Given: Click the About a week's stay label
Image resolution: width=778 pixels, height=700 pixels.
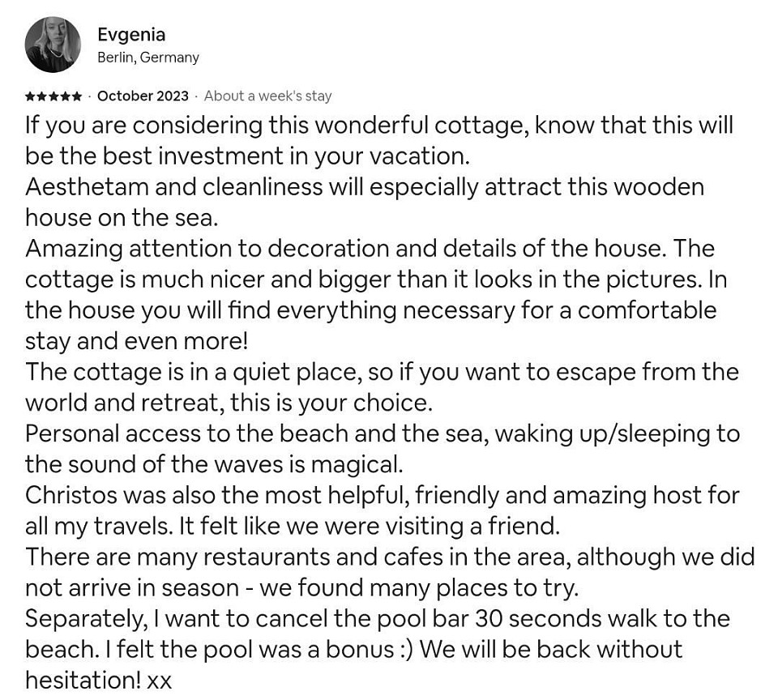Looking at the screenshot, I should click(x=267, y=96).
